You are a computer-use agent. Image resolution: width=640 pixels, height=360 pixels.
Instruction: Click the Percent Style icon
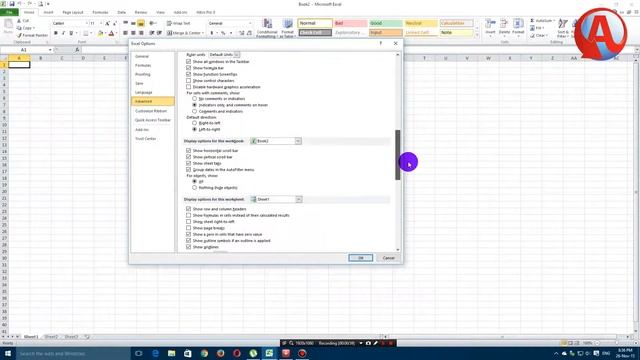[x=223, y=33]
